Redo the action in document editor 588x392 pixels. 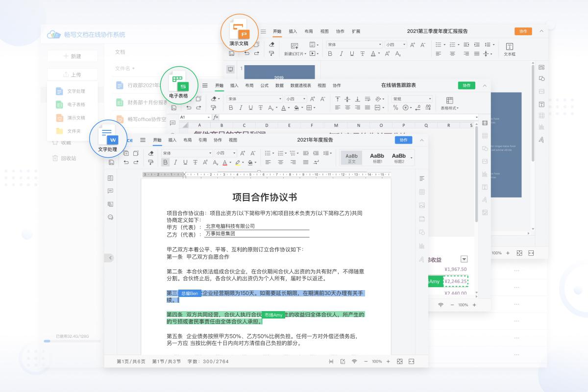(137, 162)
